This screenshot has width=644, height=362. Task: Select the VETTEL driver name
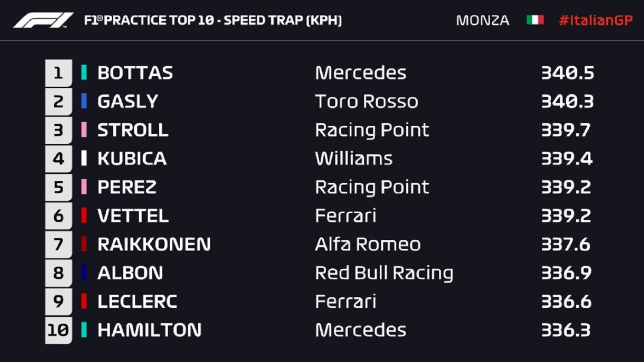coord(133,216)
